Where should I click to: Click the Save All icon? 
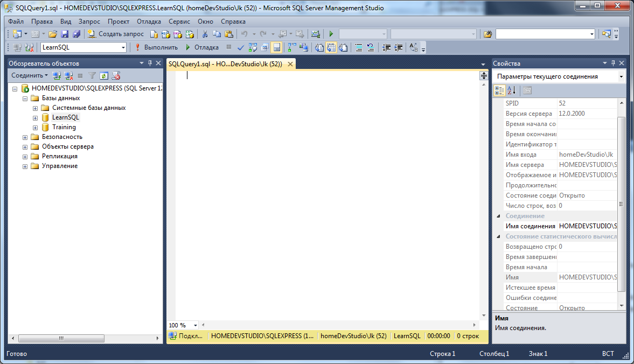76,34
